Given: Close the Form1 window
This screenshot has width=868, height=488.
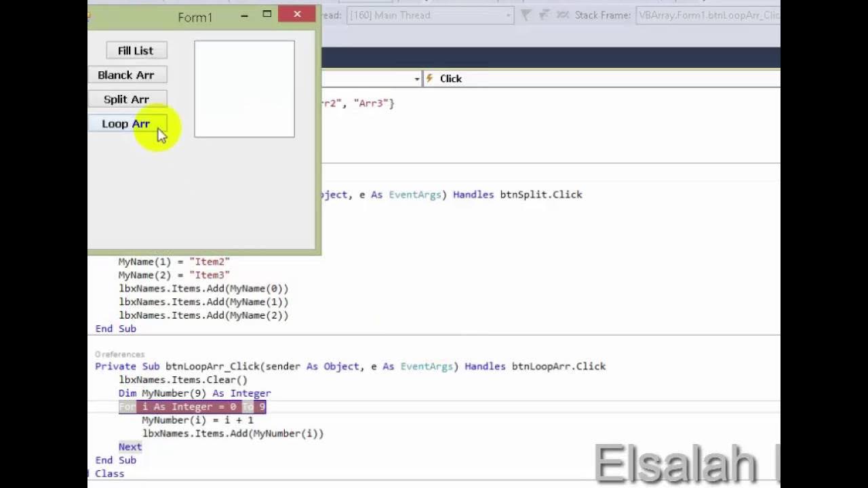Looking at the screenshot, I should [x=297, y=14].
